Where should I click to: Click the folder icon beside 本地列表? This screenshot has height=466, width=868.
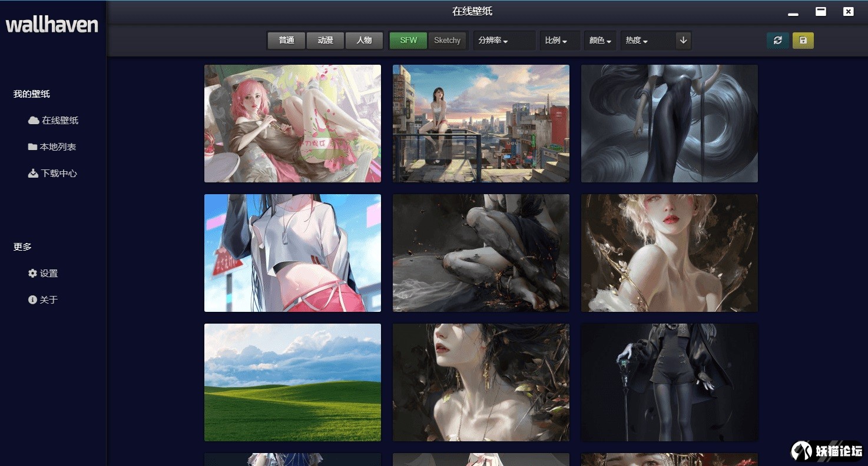[x=32, y=147]
